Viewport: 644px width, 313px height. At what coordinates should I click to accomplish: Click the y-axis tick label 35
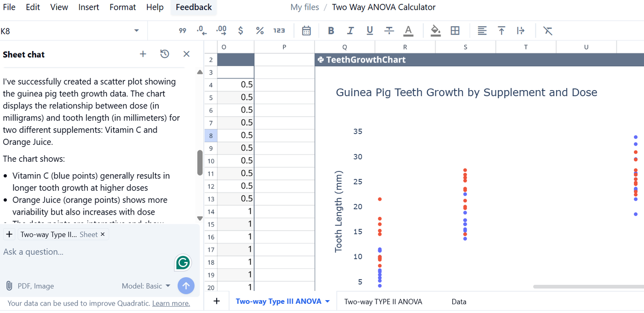click(x=357, y=131)
